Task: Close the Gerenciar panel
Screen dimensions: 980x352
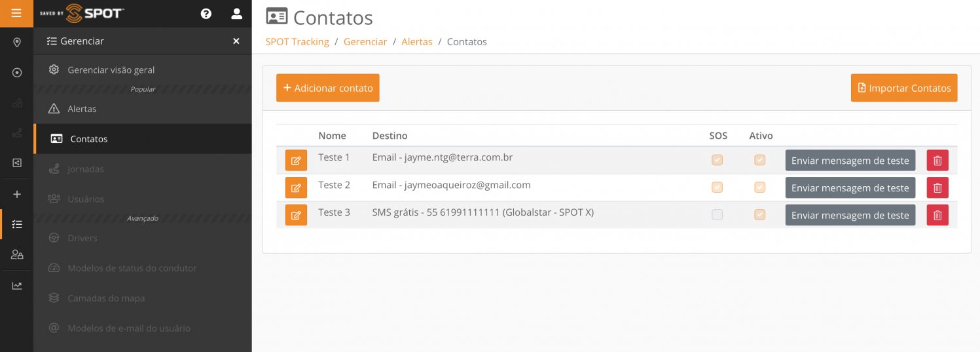Action: pos(236,41)
